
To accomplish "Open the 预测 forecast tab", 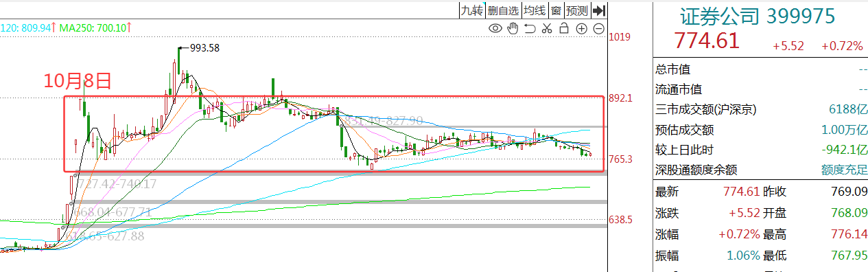I will pyautogui.click(x=577, y=10).
